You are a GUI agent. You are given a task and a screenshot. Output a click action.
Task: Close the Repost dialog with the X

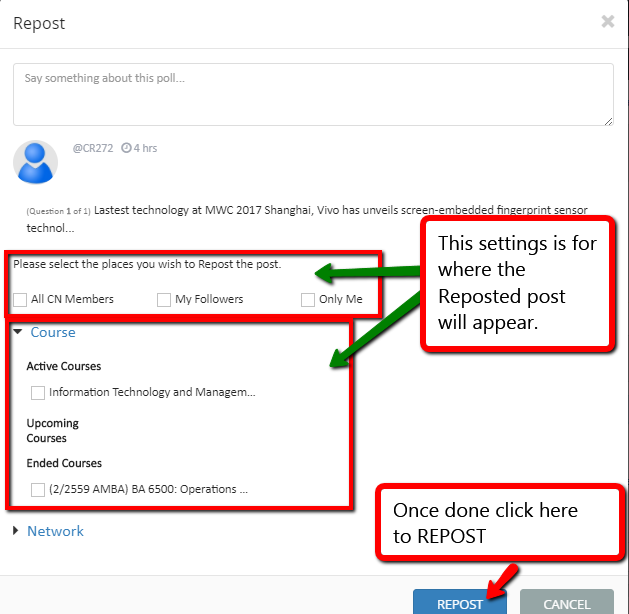pos(608,21)
